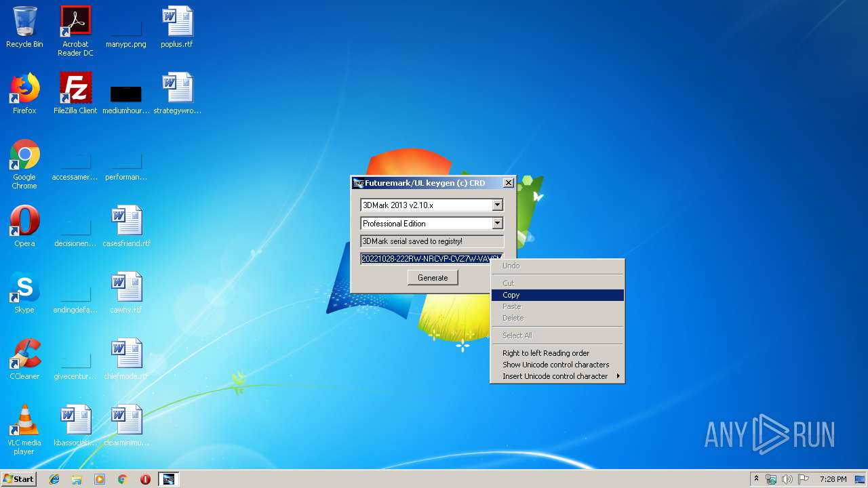
Task: Choose Copy from context menu
Action: 557,295
